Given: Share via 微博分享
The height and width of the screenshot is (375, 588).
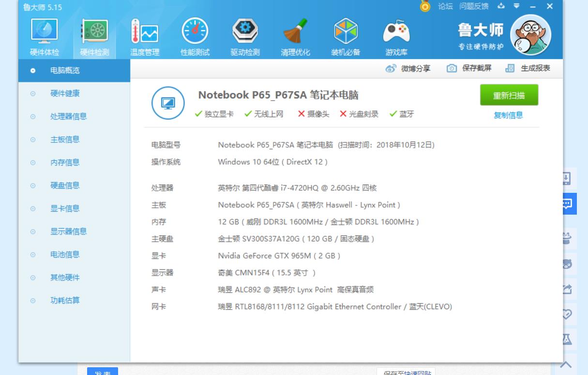Looking at the screenshot, I should tap(408, 68).
